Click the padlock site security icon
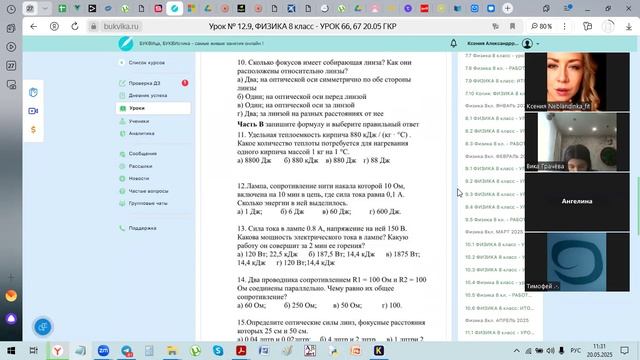The image size is (640, 360). click(x=93, y=27)
